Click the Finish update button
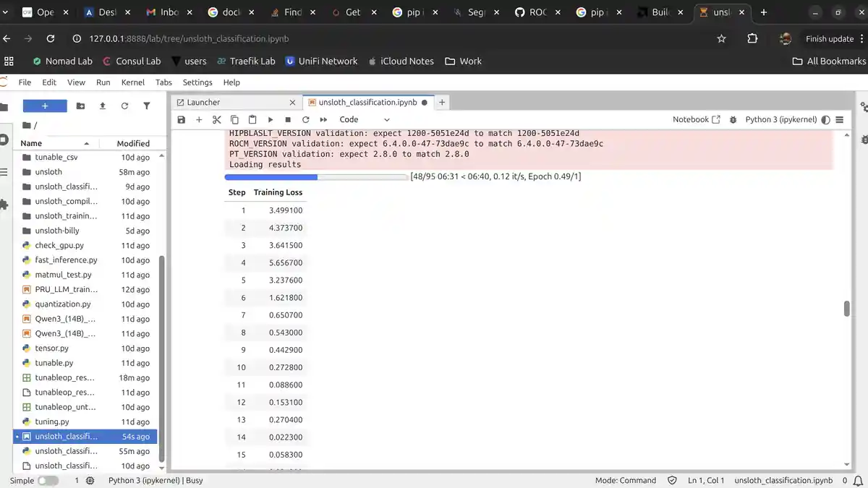This screenshot has width=868, height=488. coord(829,38)
